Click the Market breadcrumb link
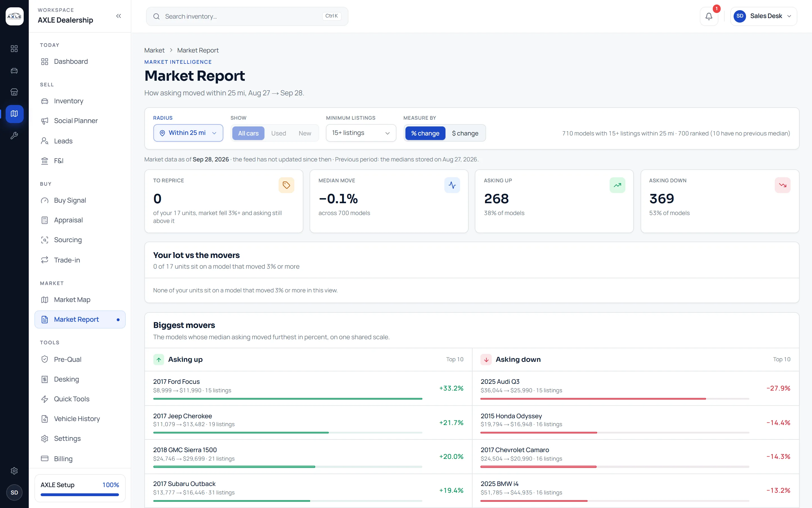The width and height of the screenshot is (812, 508). click(x=154, y=51)
